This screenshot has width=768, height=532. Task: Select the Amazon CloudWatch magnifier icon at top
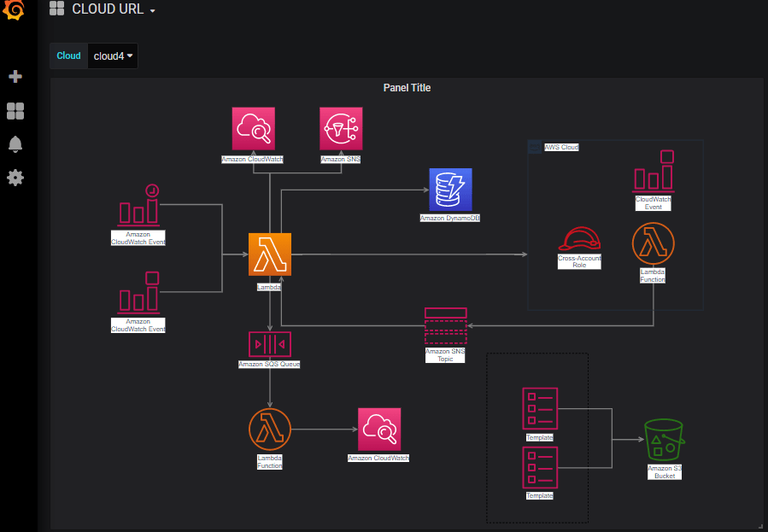253,127
